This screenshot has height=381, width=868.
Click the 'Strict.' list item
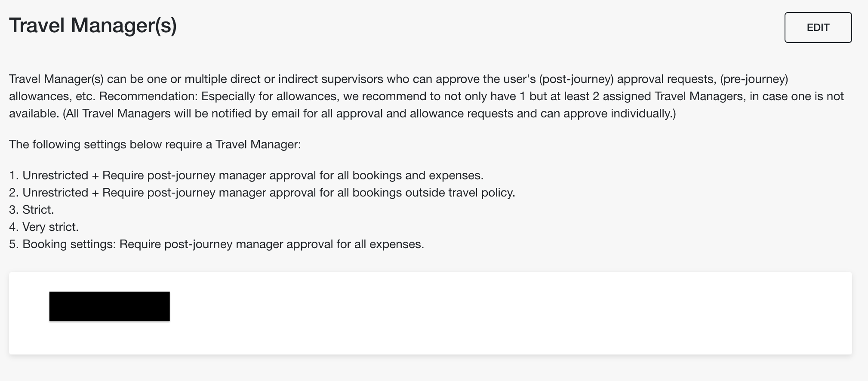[31, 210]
